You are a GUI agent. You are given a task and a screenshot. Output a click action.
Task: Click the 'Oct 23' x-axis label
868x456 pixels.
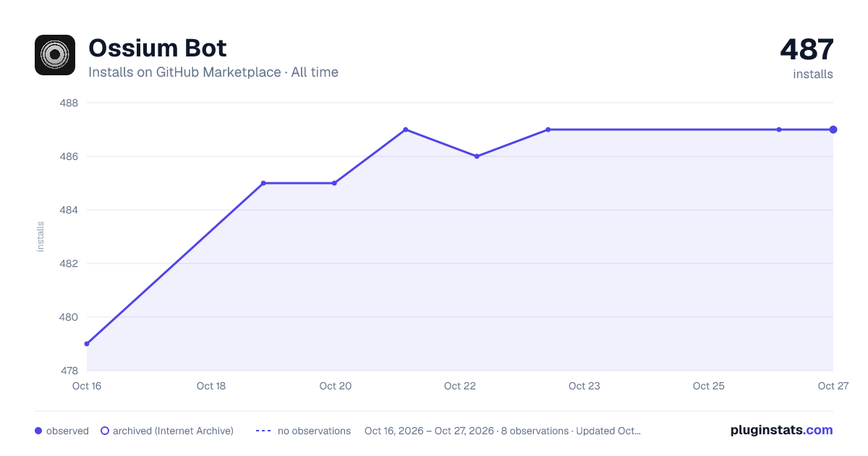584,386
